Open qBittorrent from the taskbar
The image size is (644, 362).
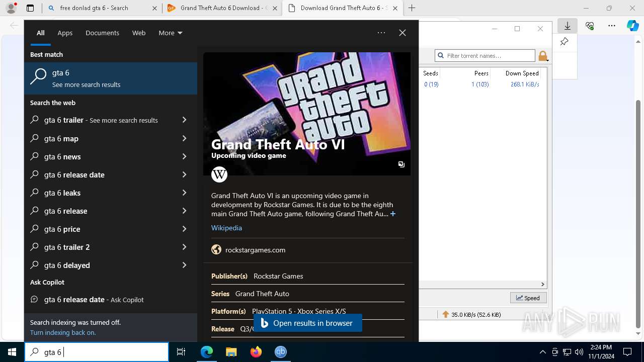tap(281, 352)
